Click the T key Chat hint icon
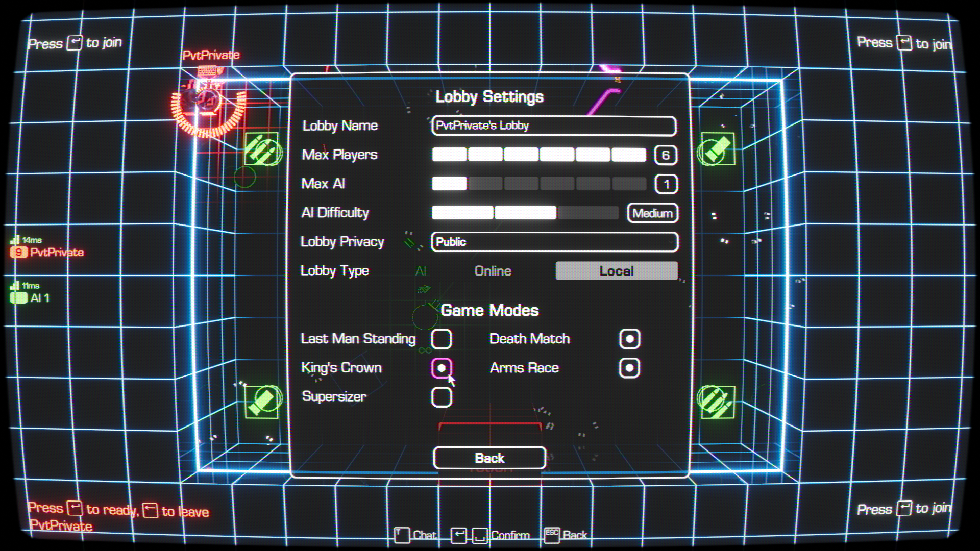Screen dimensions: 980x551 click(x=402, y=535)
